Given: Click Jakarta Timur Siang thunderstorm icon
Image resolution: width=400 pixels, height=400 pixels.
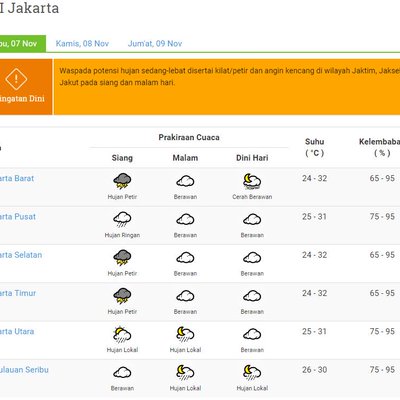Looking at the screenshot, I should tap(122, 296).
